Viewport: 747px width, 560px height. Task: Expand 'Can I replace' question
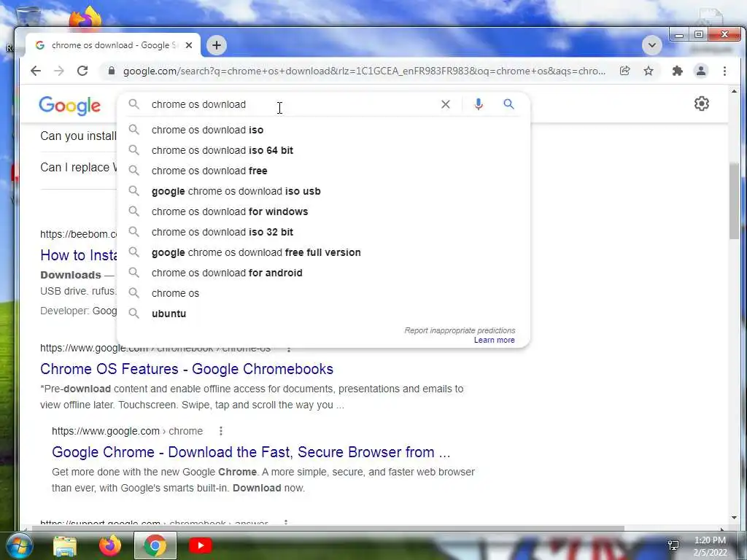click(78, 168)
